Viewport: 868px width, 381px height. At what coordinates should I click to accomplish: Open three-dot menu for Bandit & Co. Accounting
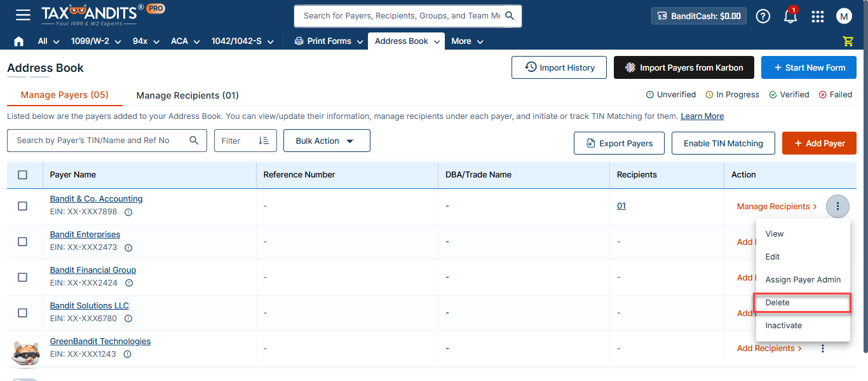[837, 206]
